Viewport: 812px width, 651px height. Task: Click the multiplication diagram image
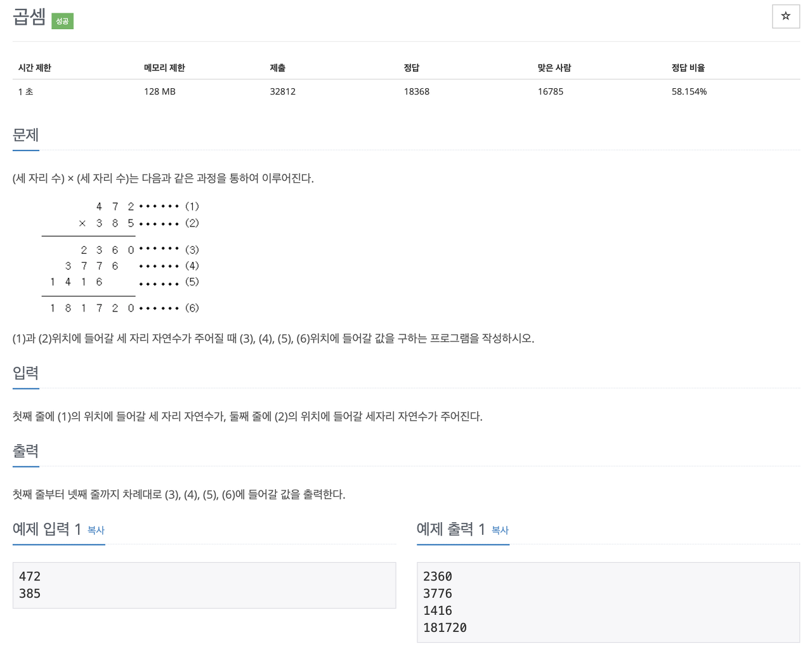point(121,257)
